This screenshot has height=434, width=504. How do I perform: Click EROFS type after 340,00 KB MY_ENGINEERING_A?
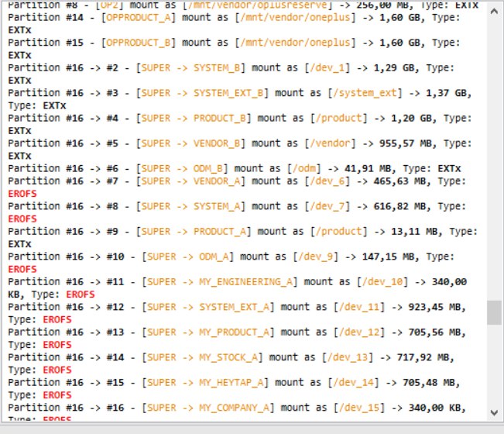tap(81, 294)
